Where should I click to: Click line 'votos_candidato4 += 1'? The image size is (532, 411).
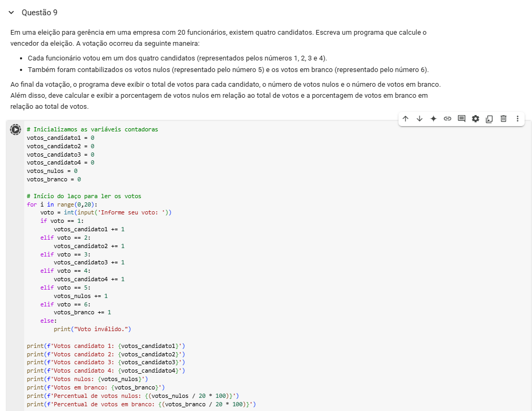pyautogui.click(x=89, y=279)
